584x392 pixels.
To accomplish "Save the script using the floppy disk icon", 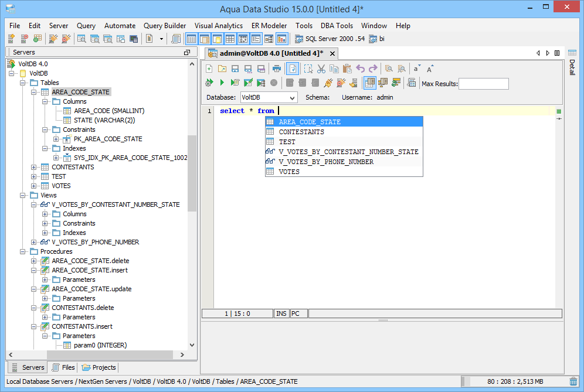I will (235, 69).
